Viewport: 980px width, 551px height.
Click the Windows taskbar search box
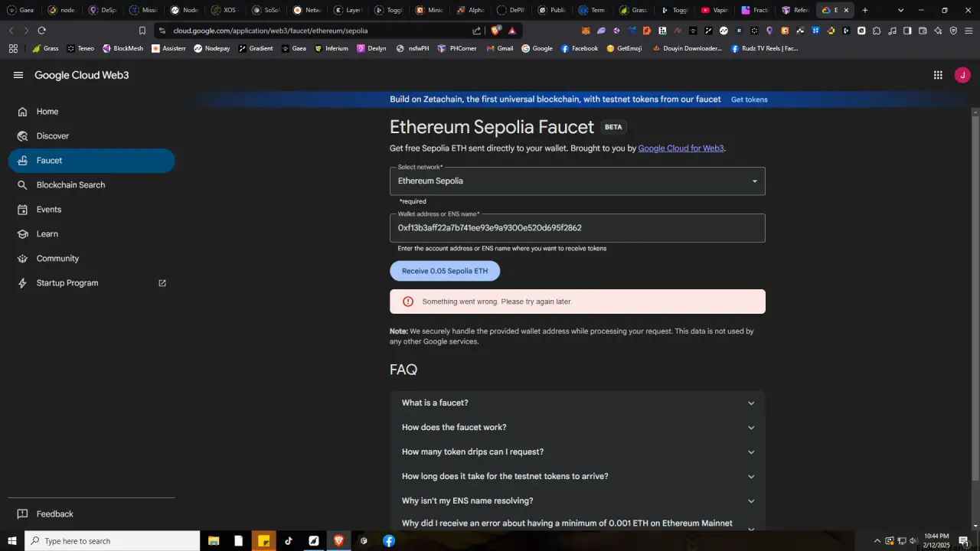[x=113, y=541]
